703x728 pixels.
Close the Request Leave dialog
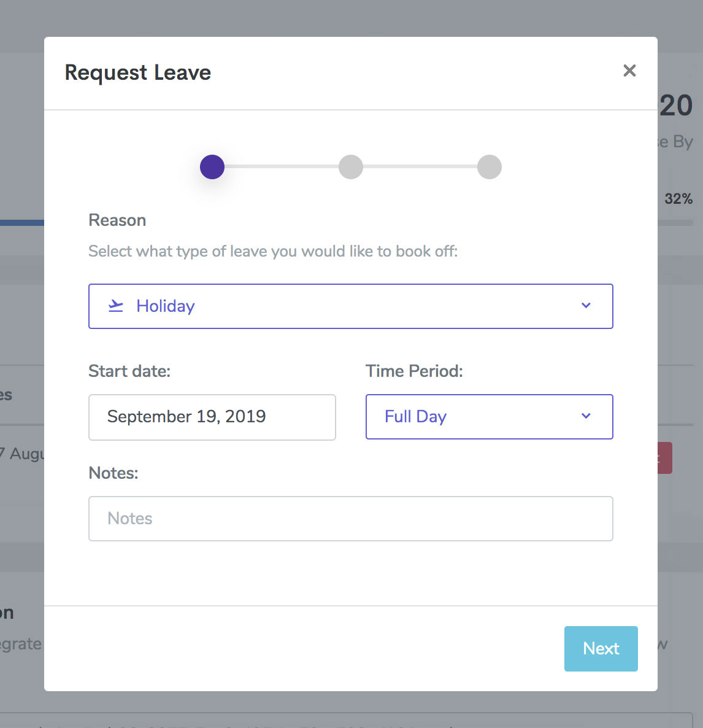tap(629, 71)
